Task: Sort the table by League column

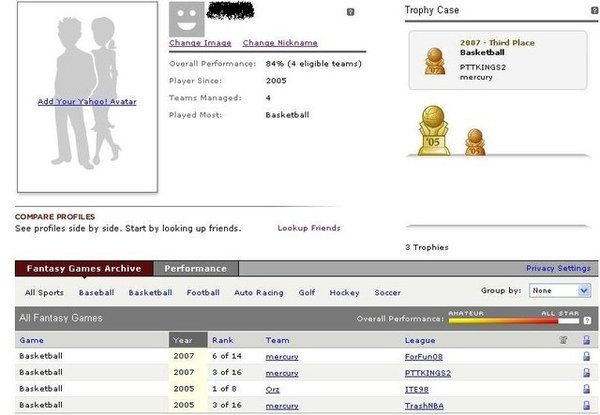Action: click(x=420, y=340)
